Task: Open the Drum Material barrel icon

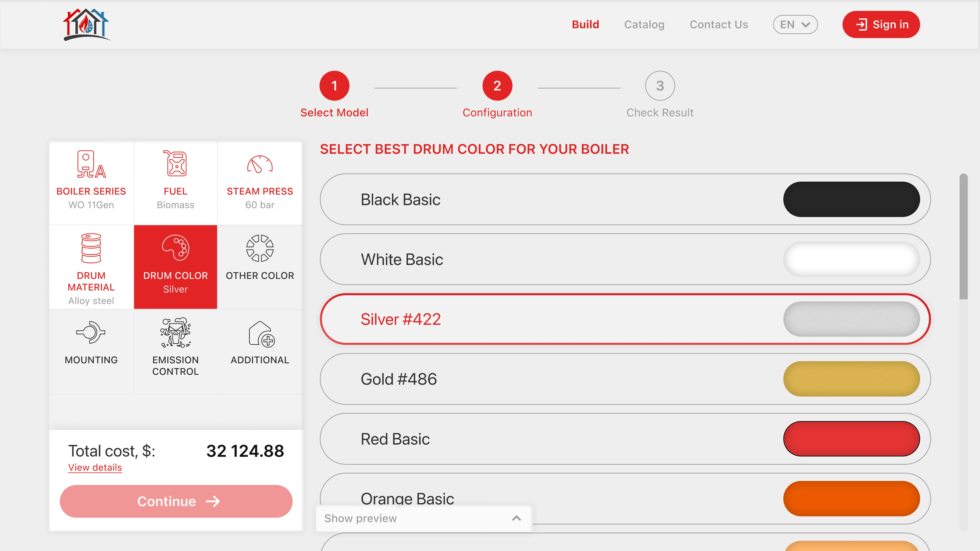Action: pos(91,248)
